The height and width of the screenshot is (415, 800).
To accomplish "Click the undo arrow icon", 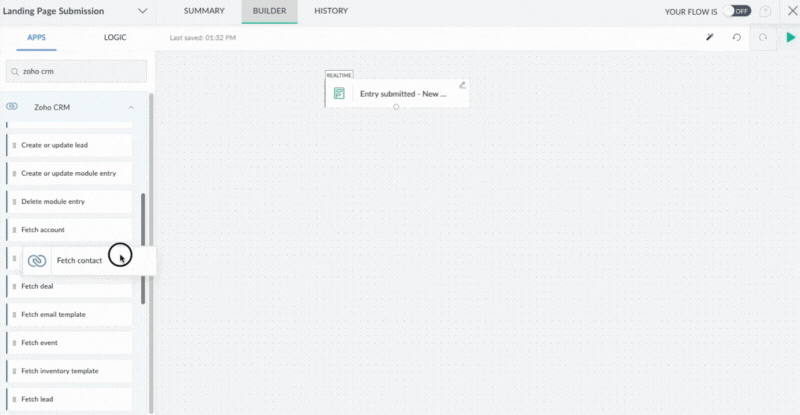I will (x=737, y=37).
